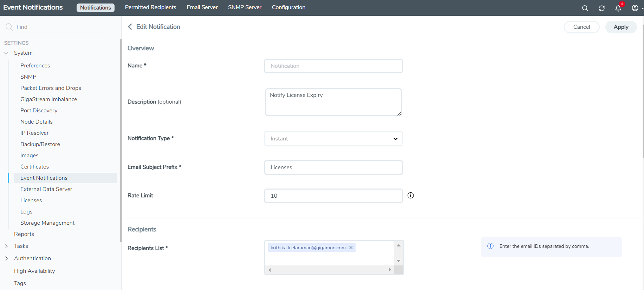Go back using Edit Notification arrow
The width and height of the screenshot is (644, 290).
click(130, 27)
